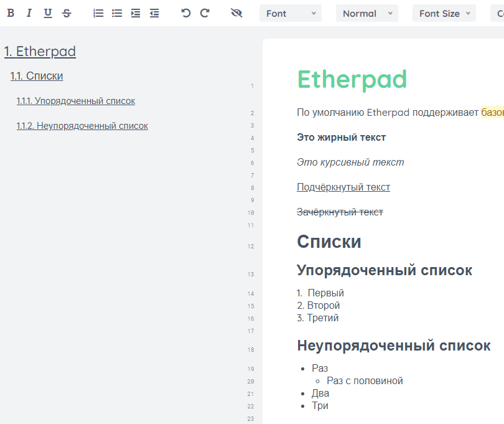The height and width of the screenshot is (424, 504).
Task: Click bullet item 'Три'
Action: (320, 406)
